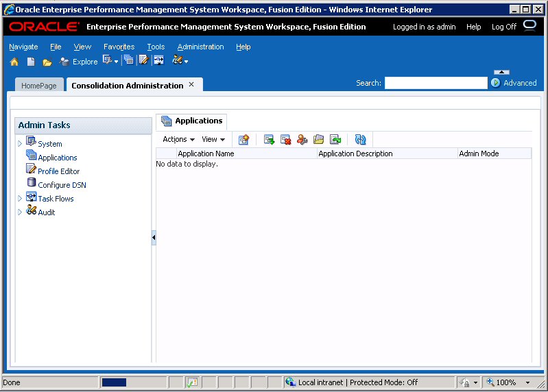Open the Actions dropdown menu
Image resolution: width=548 pixels, height=392 pixels.
tap(178, 139)
